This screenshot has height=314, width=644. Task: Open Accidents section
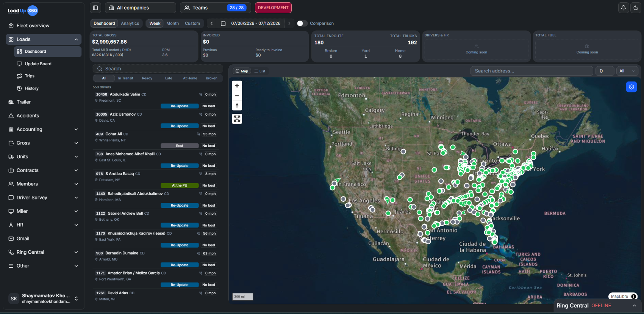44,116
